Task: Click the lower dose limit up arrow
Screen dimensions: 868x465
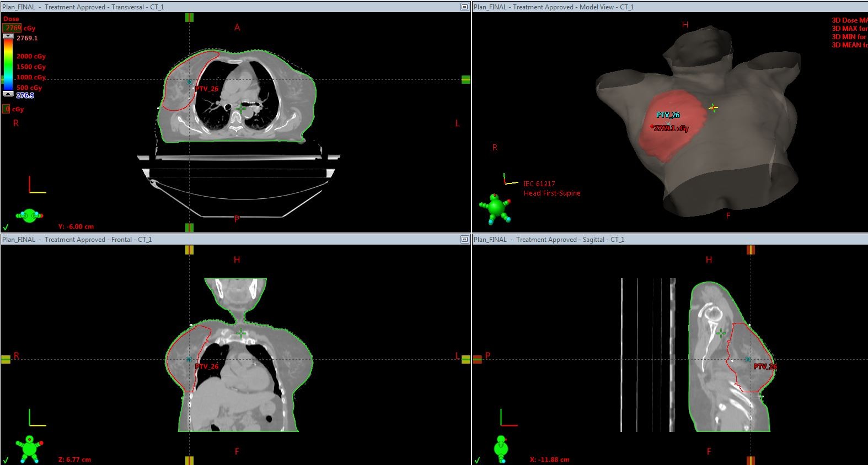Action: [8, 94]
